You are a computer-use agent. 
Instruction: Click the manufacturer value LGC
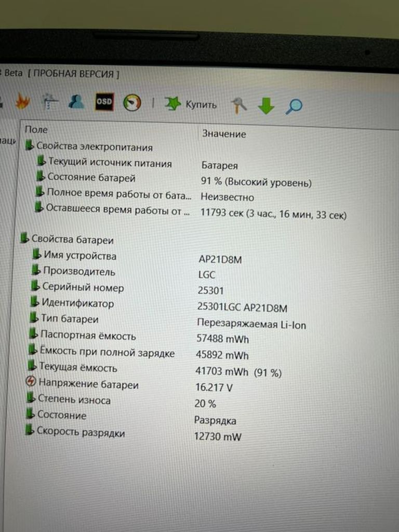[207, 274]
